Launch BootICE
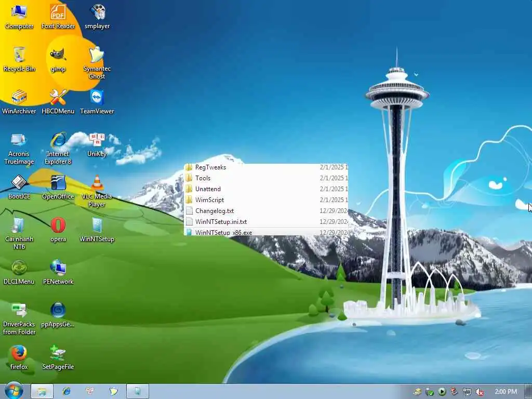Screen dimensions: 532x399 (x=19, y=187)
